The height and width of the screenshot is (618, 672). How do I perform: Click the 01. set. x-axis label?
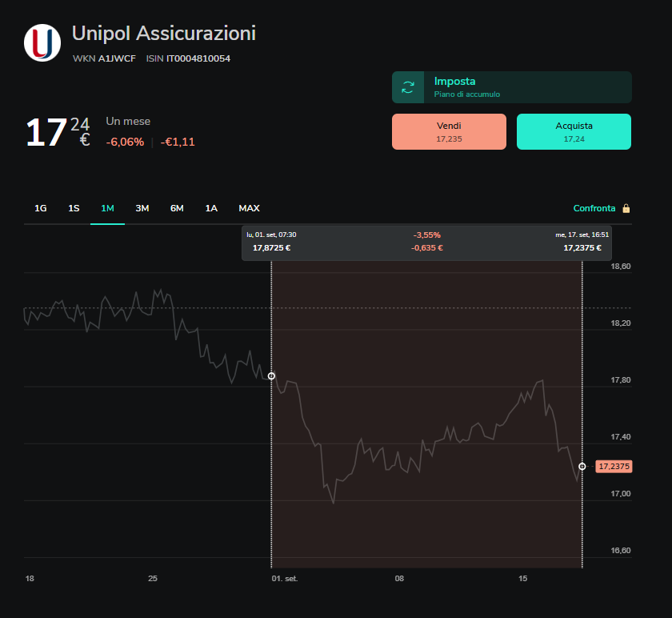[x=285, y=579]
